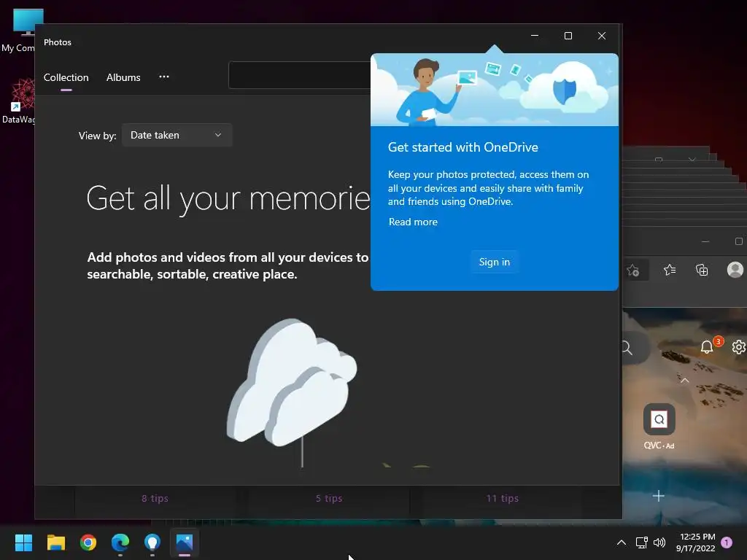Open the Windows Start menu

pyautogui.click(x=23, y=542)
